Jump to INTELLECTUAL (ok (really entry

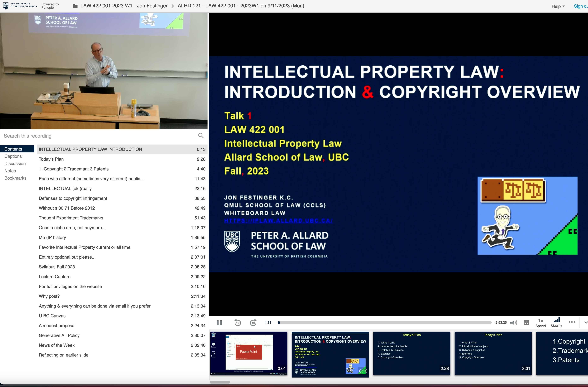click(x=122, y=188)
